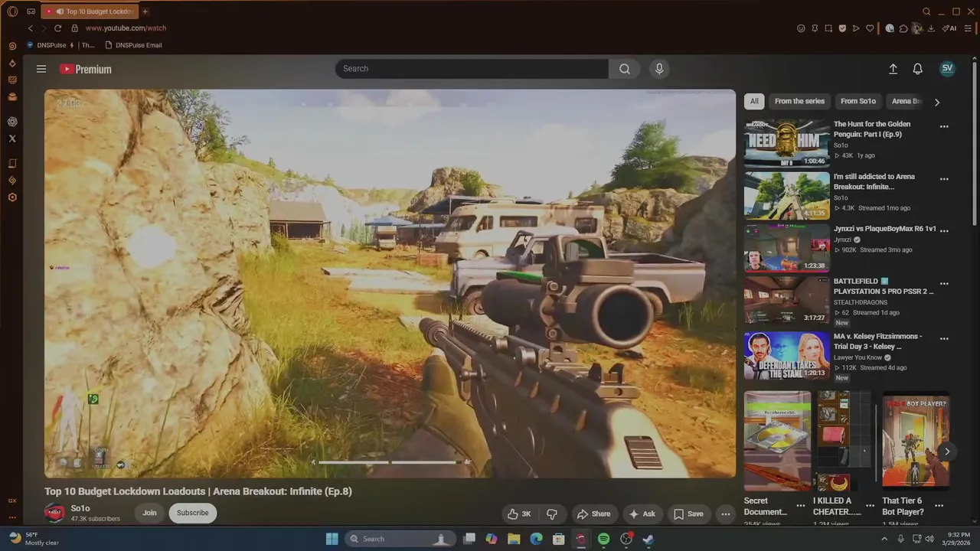Click the YouTube search input field
Viewport: 980px width, 551px height.
[x=472, y=69]
